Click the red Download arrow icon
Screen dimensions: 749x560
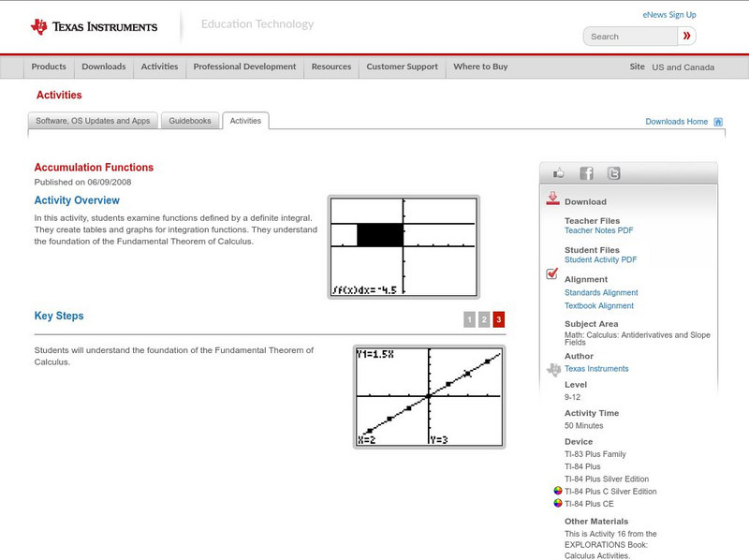coord(552,199)
